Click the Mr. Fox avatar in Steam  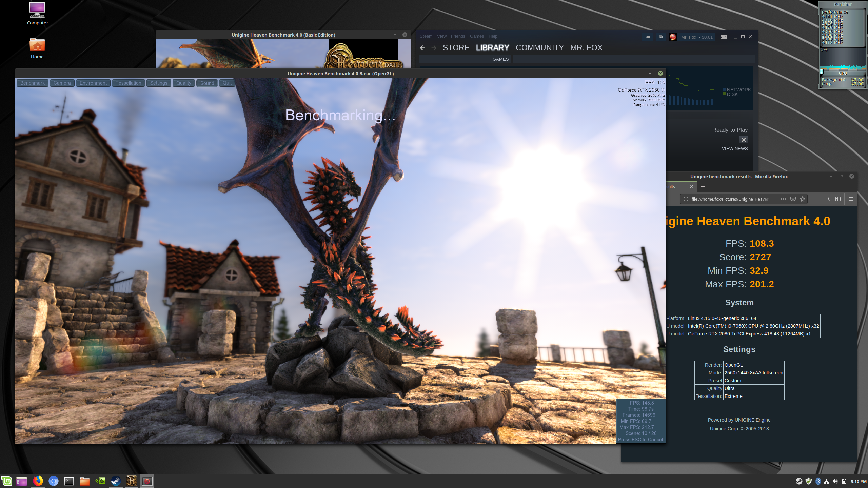point(673,37)
